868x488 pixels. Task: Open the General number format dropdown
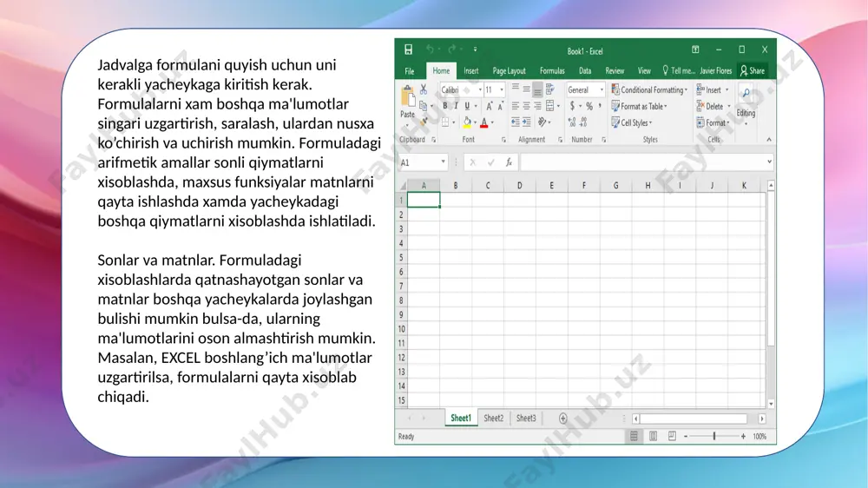click(602, 89)
